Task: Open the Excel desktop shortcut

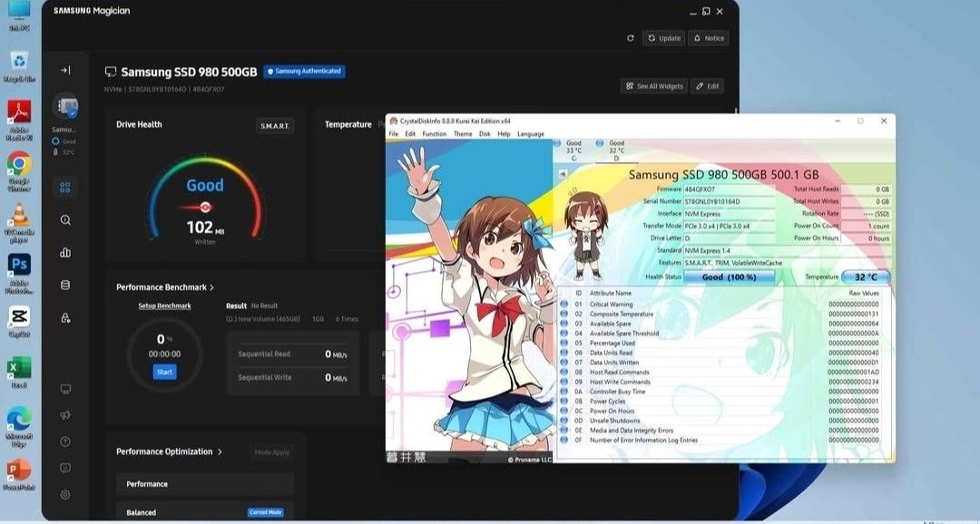Action: (19, 373)
